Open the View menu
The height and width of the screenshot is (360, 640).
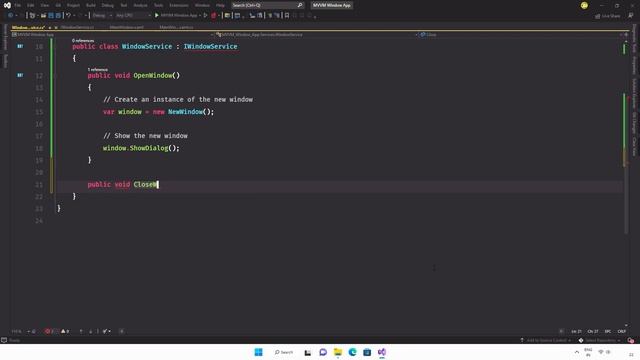pos(44,5)
